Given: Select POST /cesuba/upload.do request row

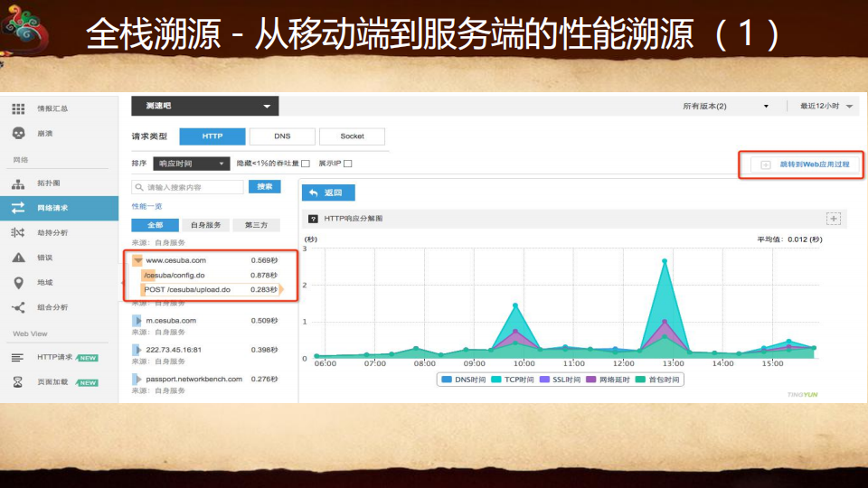Looking at the screenshot, I should tap(211, 289).
